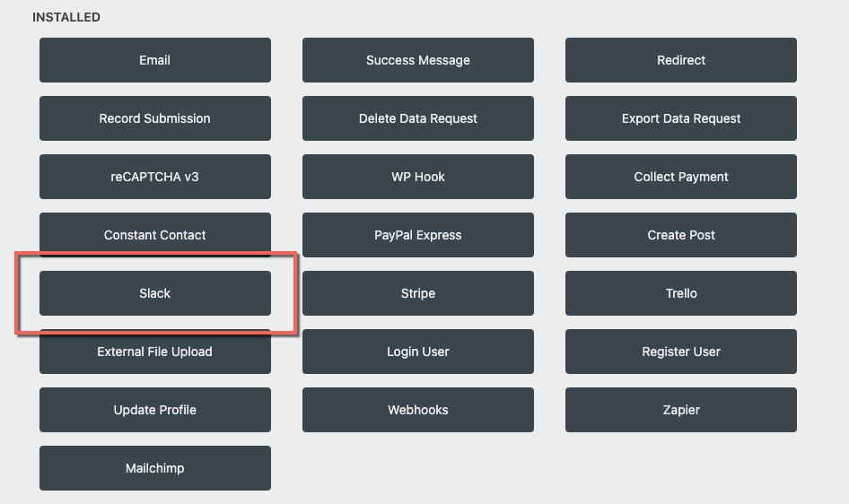Choose the Record Submission action
849x504 pixels.
[154, 118]
